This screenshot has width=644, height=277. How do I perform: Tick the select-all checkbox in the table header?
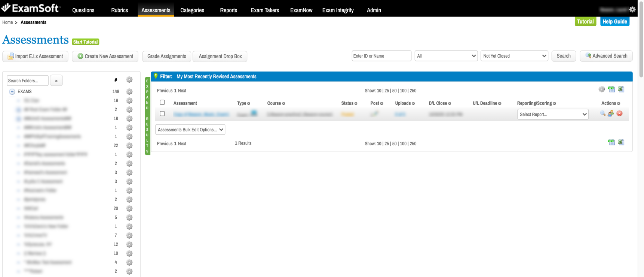pos(162,102)
